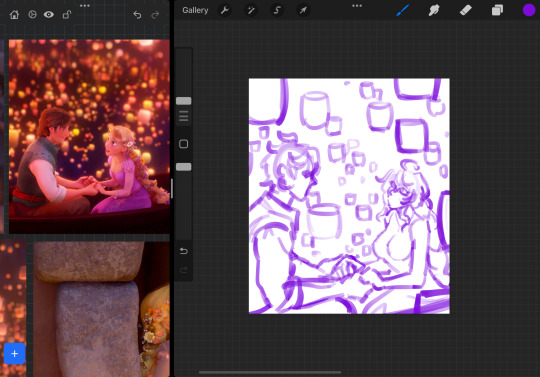The image size is (540, 377).
Task: Return to the Gallery
Action: tap(195, 10)
